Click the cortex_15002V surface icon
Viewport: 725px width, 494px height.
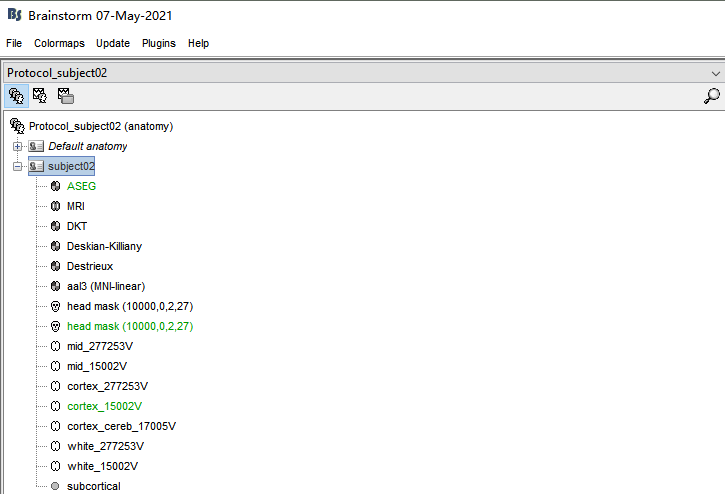(x=55, y=406)
